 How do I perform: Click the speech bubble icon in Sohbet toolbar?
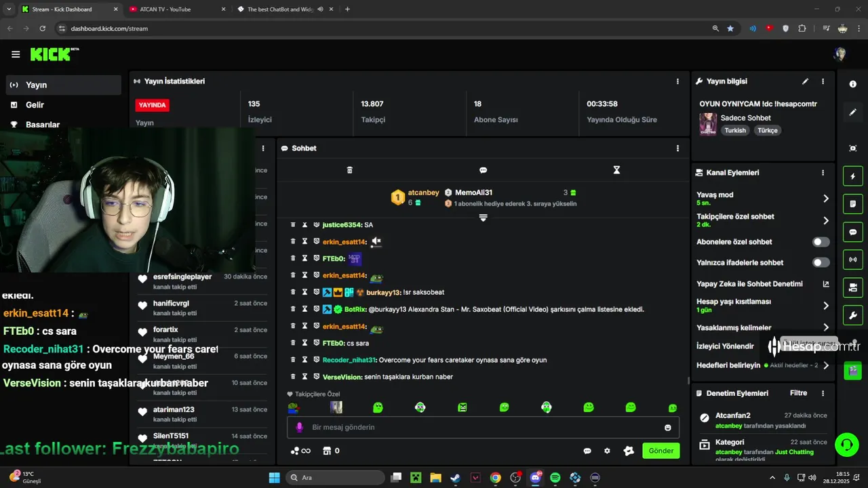tap(483, 170)
